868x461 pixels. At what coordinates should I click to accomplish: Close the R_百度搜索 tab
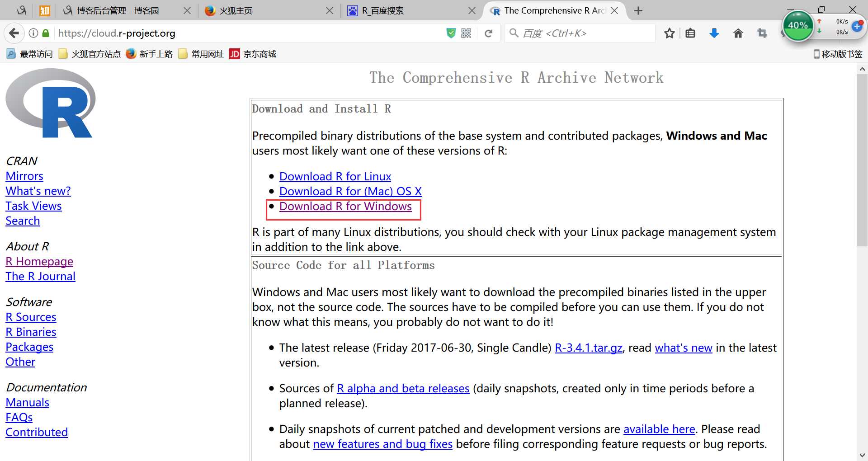[x=472, y=10]
